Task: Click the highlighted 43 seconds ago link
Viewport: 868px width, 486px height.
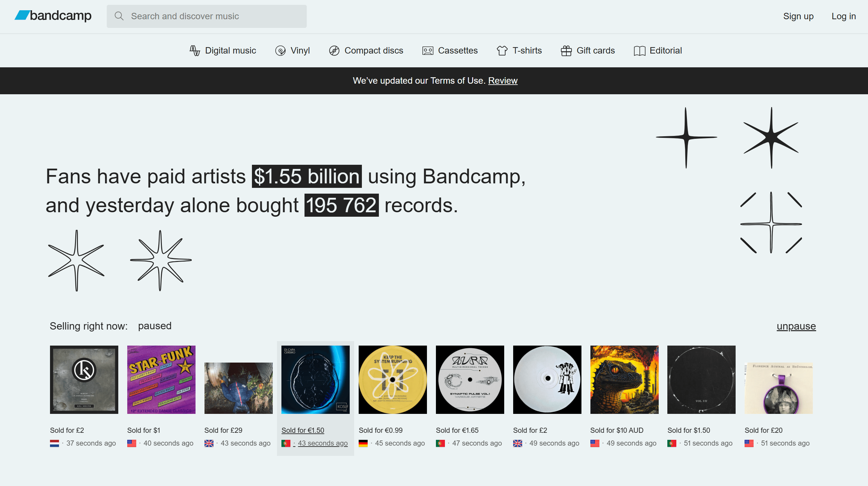Action: [322, 443]
